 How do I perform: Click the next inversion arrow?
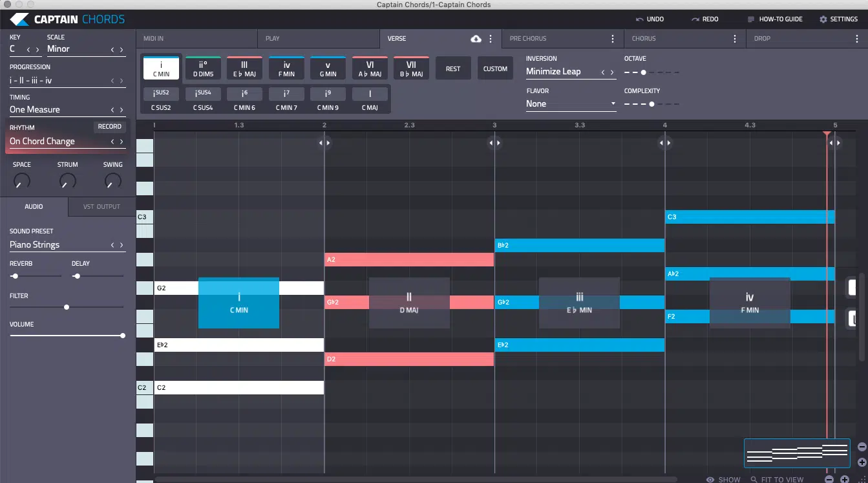pos(612,72)
